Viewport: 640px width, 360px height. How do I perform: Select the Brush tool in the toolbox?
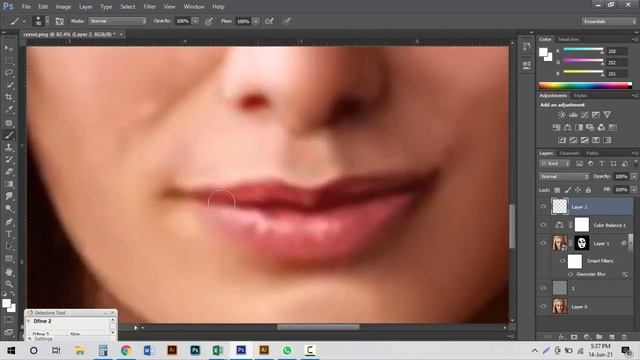point(9,135)
